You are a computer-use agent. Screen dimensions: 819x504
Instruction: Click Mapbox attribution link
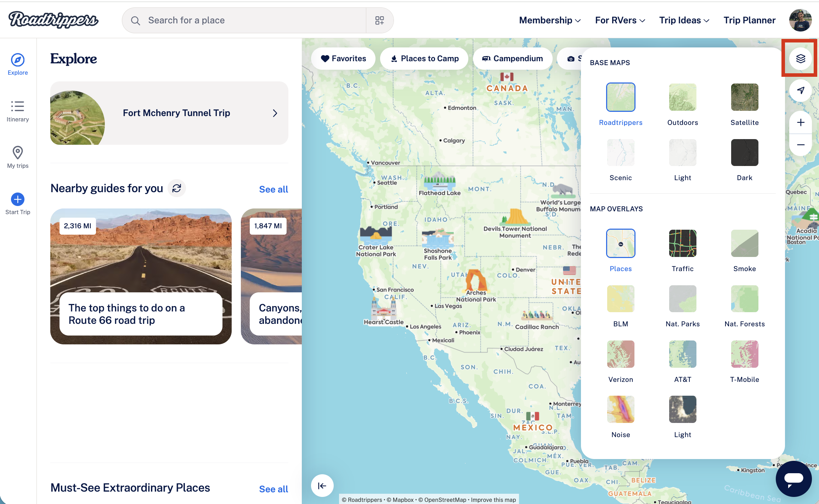click(x=400, y=500)
